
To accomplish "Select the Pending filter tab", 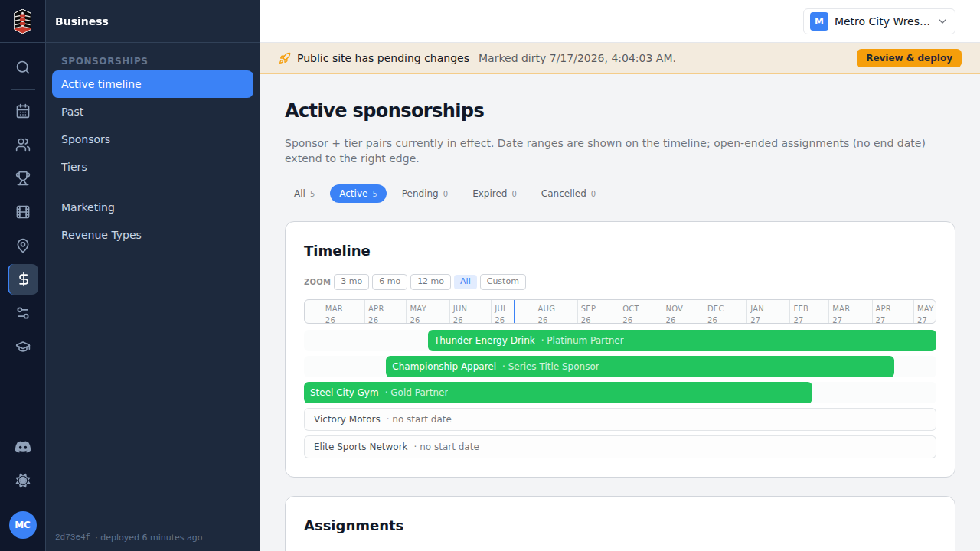I will [x=425, y=194].
